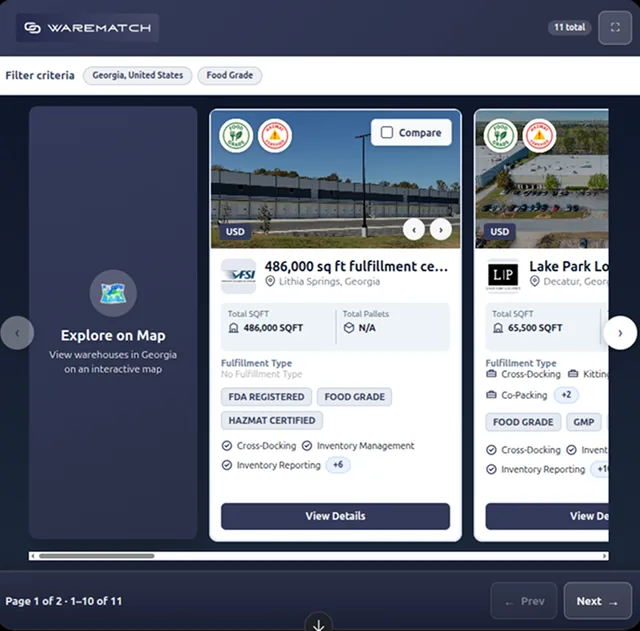Advance carousel with right arrow button
640x631 pixels.
coord(620,333)
